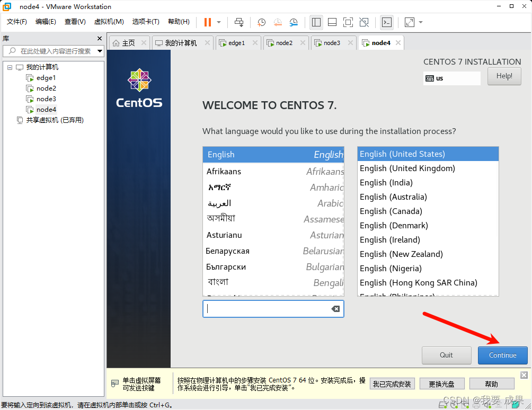Enter fullscreen mode for the VM
The height and width of the screenshot is (410, 532).
click(348, 22)
